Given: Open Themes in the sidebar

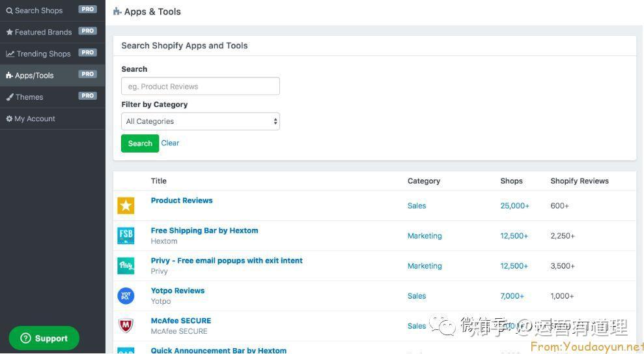Looking at the screenshot, I should 53,97.
